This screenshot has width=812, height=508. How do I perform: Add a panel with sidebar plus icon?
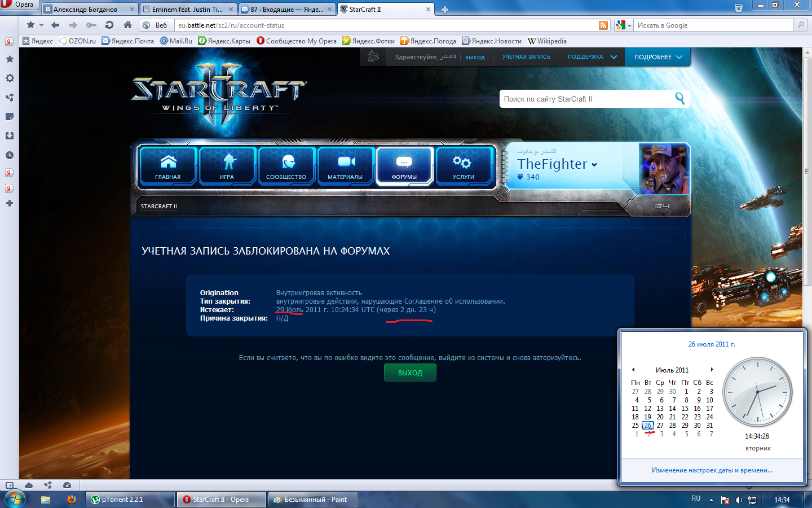pyautogui.click(x=10, y=203)
